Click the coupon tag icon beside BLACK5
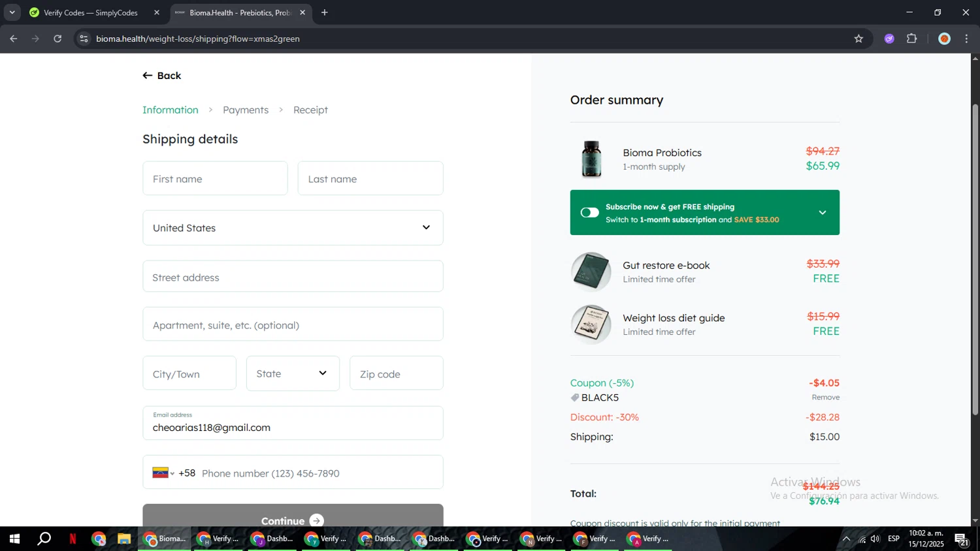Image resolution: width=980 pixels, height=551 pixels. pyautogui.click(x=575, y=398)
